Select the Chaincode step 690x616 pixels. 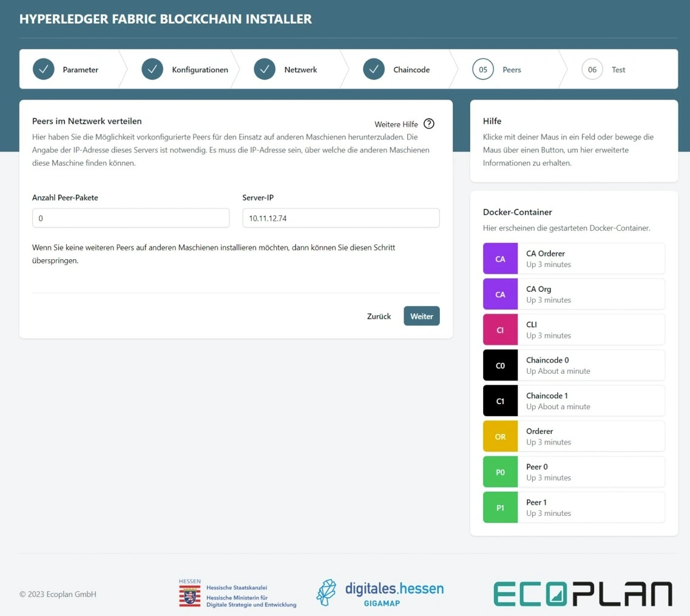click(397, 70)
